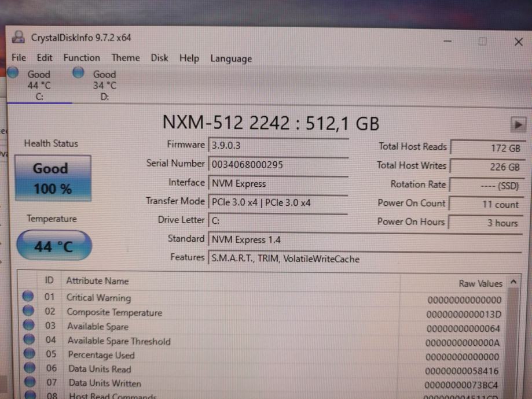Screen dimensions: 532x399
Task: Click the Drive Letter field C:
Action: (x=278, y=221)
